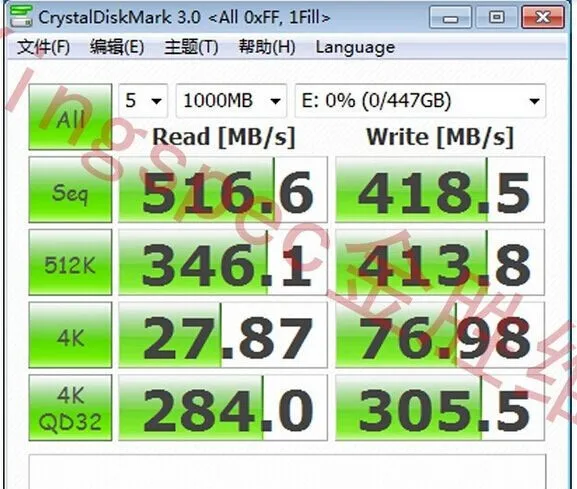This screenshot has height=489, width=577.
Task: Click the 4K read result 27.87
Action: [x=223, y=335]
